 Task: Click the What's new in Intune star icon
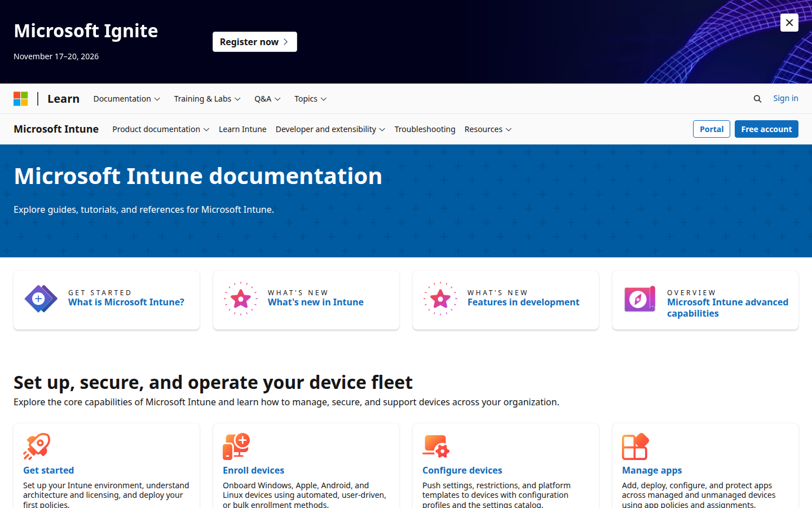[x=241, y=299]
